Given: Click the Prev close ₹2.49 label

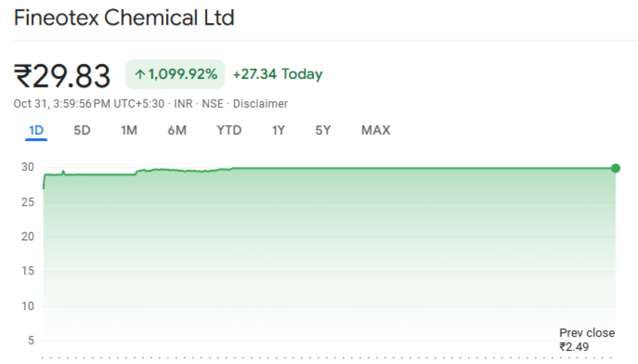Looking at the screenshot, I should click(586, 340).
